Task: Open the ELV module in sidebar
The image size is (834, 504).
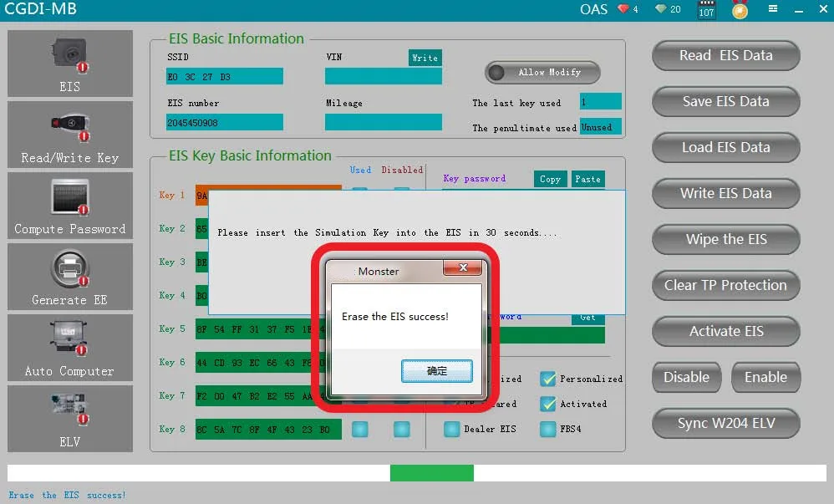Action: 69,419
